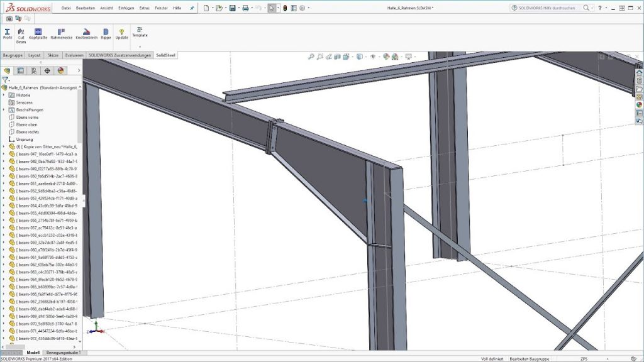
Task: Switch to the SolidSteel tab
Action: pos(165,55)
